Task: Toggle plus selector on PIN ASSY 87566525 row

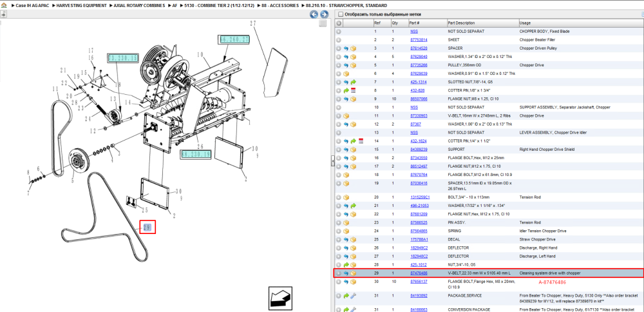Action: point(339,222)
